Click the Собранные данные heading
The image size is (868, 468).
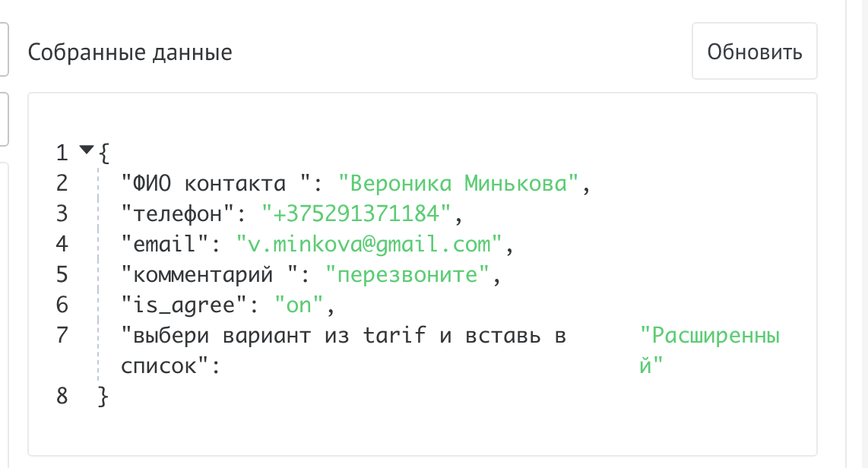[130, 52]
